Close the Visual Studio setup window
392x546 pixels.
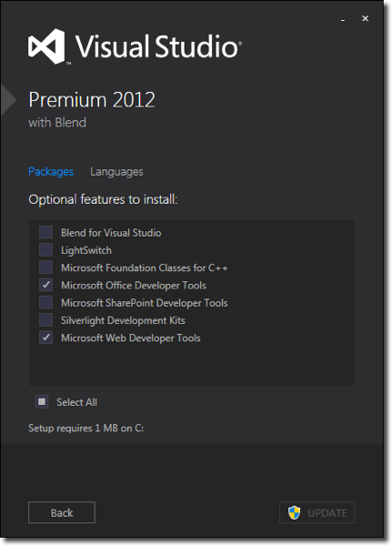[x=366, y=18]
